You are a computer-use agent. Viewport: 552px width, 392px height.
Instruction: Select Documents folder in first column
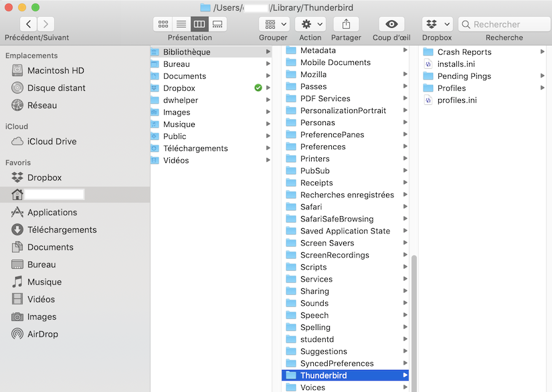click(211, 76)
